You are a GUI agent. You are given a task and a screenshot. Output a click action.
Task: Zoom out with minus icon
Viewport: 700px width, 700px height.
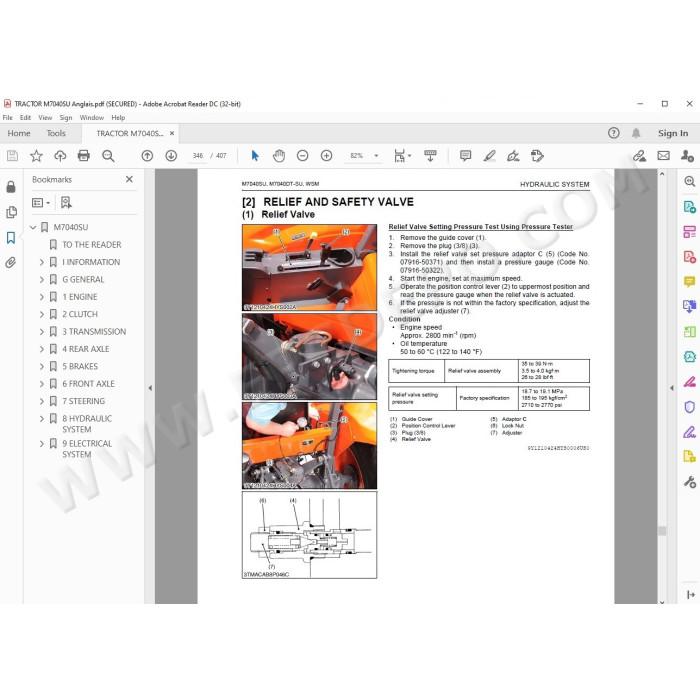[303, 156]
